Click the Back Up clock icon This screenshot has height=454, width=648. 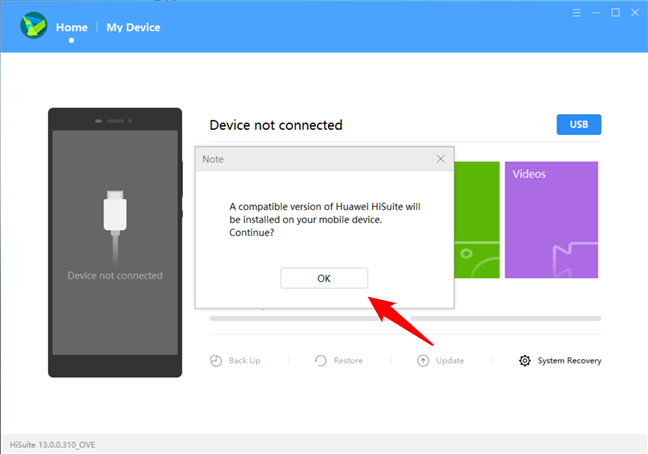tap(216, 361)
